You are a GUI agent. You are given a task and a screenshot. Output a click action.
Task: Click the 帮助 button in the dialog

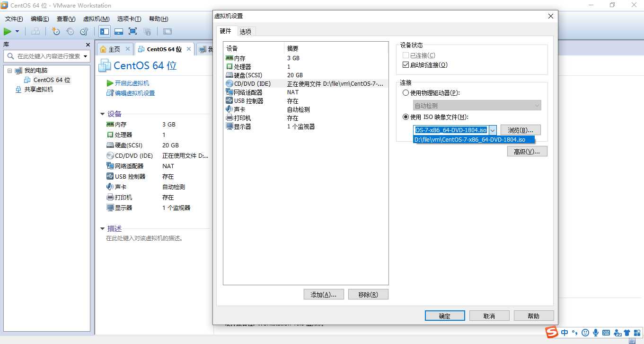coord(533,316)
